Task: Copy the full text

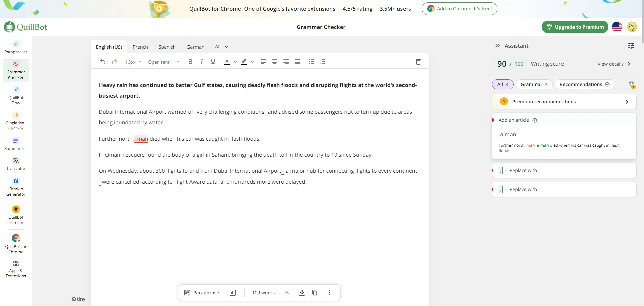Action: point(315,293)
